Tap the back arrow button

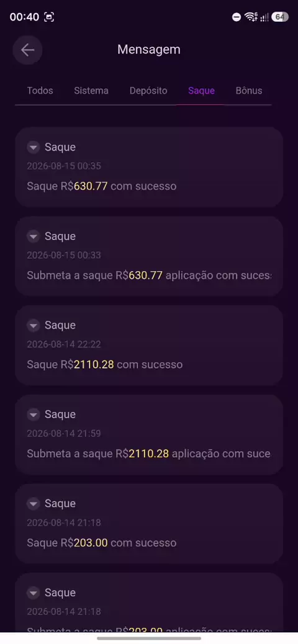(x=27, y=50)
